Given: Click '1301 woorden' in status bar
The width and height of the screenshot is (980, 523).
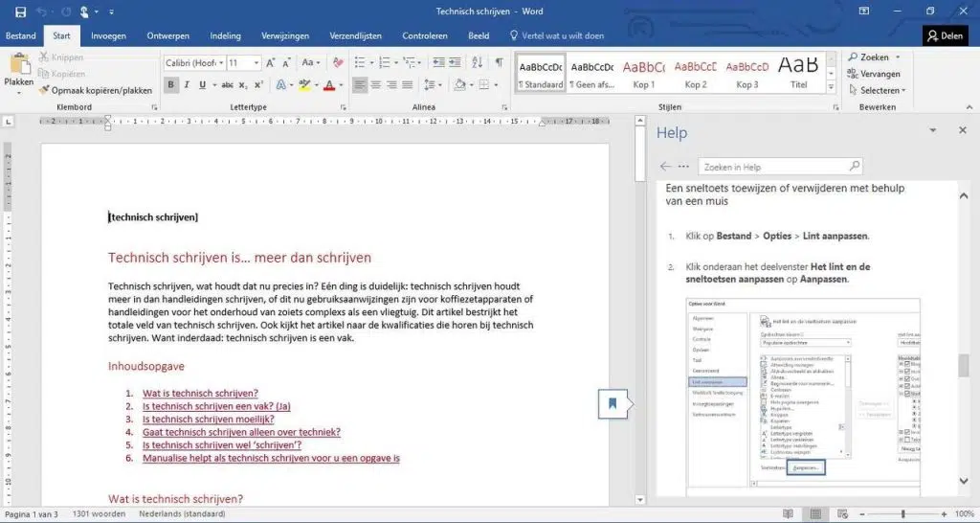Looking at the screenshot, I should (99, 513).
